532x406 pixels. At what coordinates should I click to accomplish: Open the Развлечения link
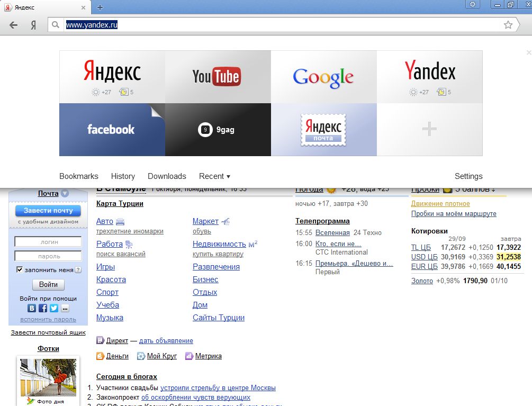click(x=216, y=267)
